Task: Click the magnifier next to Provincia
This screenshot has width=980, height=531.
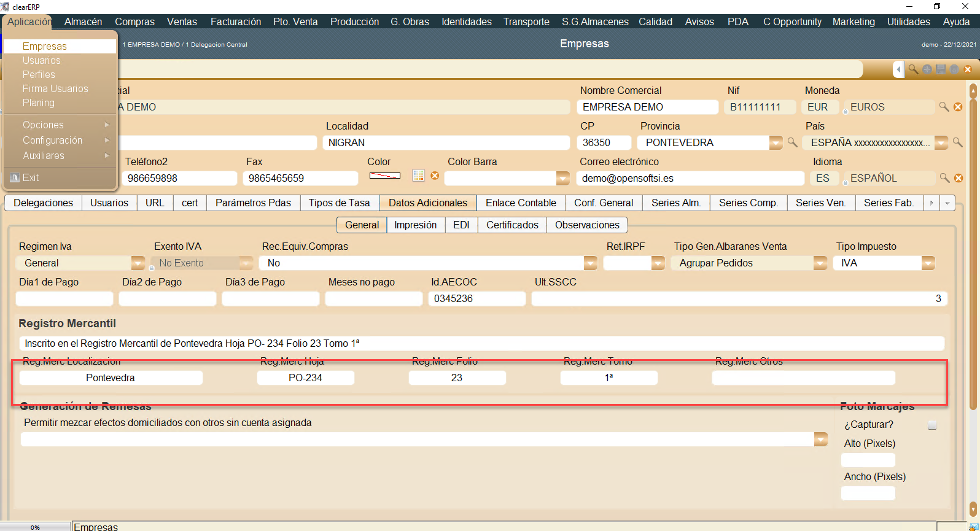Action: tap(793, 142)
